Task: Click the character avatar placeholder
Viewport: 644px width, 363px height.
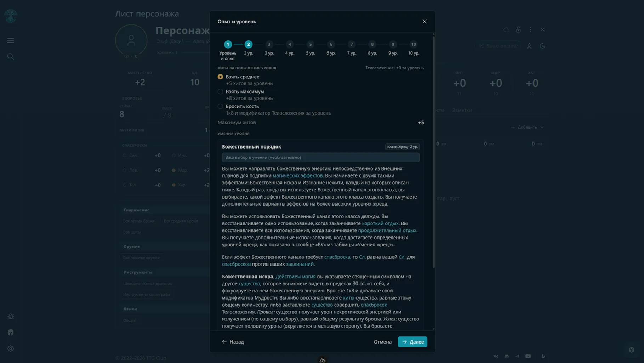Action: (x=131, y=40)
